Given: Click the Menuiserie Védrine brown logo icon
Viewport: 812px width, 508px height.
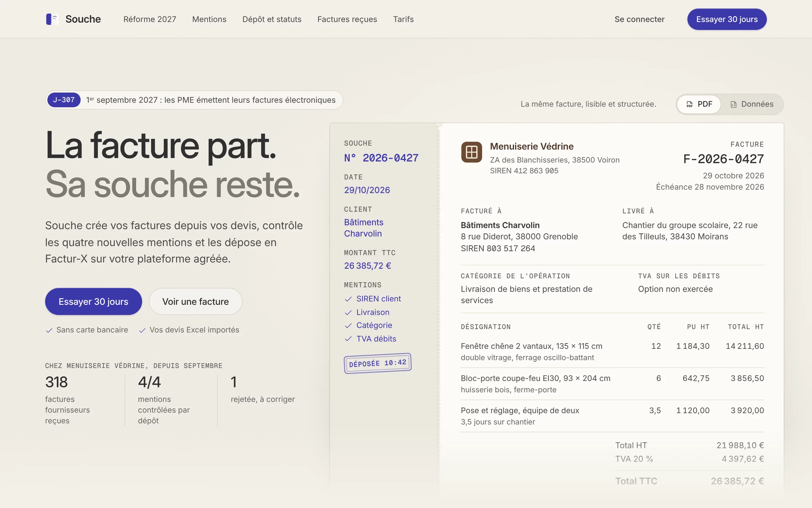Looking at the screenshot, I should (471, 152).
